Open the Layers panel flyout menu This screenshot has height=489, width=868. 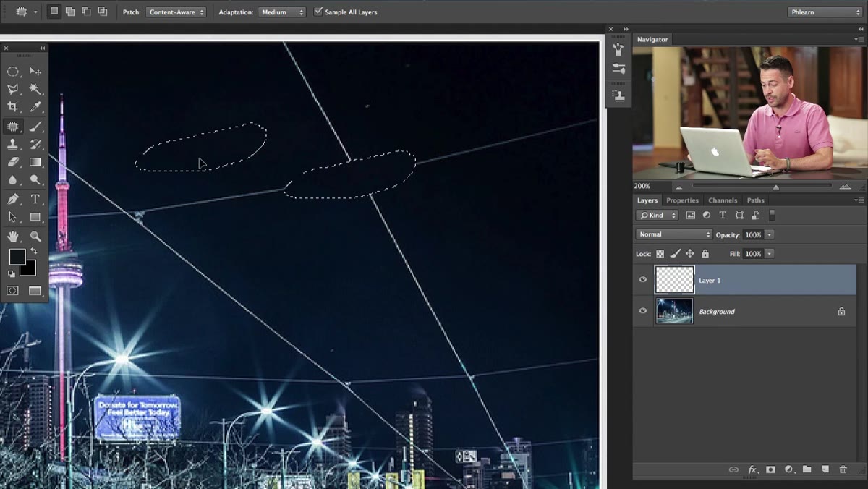point(859,200)
